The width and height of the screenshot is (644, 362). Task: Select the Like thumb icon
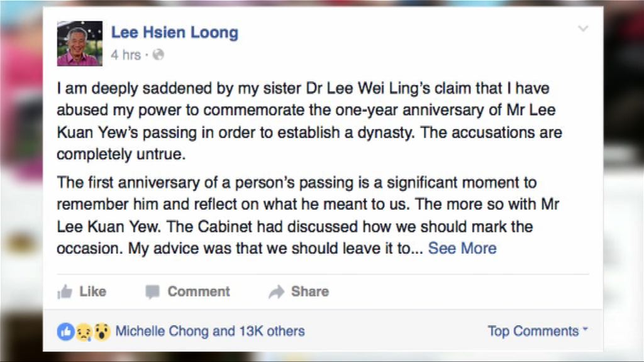[x=65, y=291]
